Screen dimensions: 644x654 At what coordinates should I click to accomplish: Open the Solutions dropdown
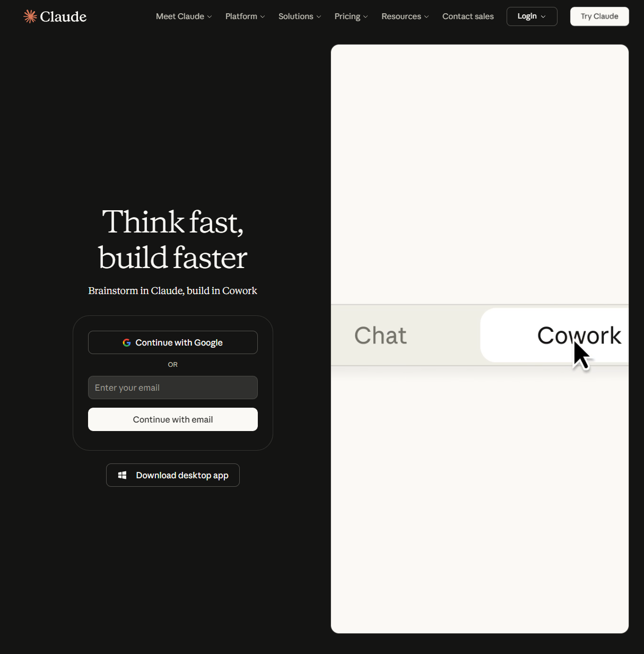pyautogui.click(x=300, y=16)
